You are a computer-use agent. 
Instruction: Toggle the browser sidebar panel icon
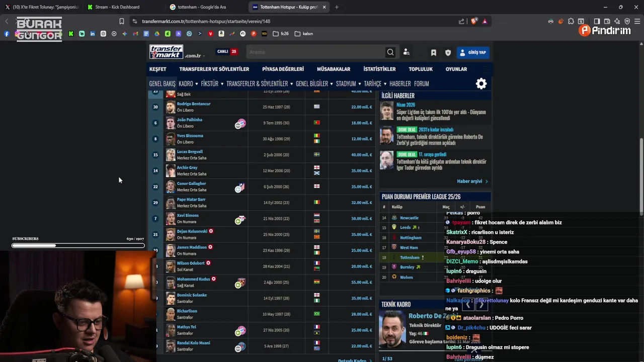click(597, 21)
